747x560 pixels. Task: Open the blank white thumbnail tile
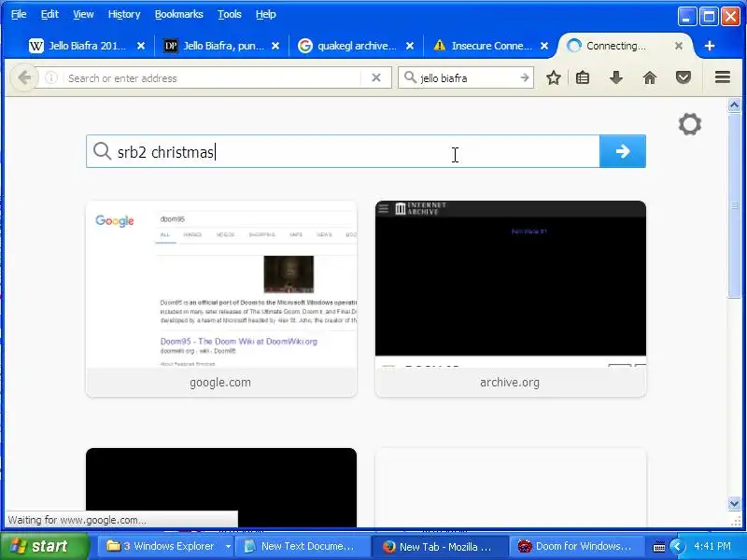click(510, 487)
